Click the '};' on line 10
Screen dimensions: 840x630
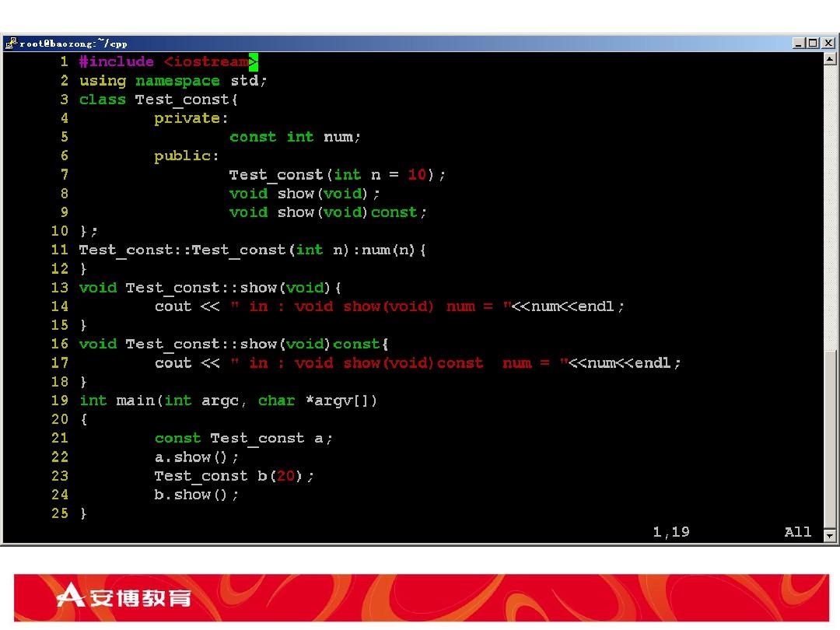pos(89,231)
